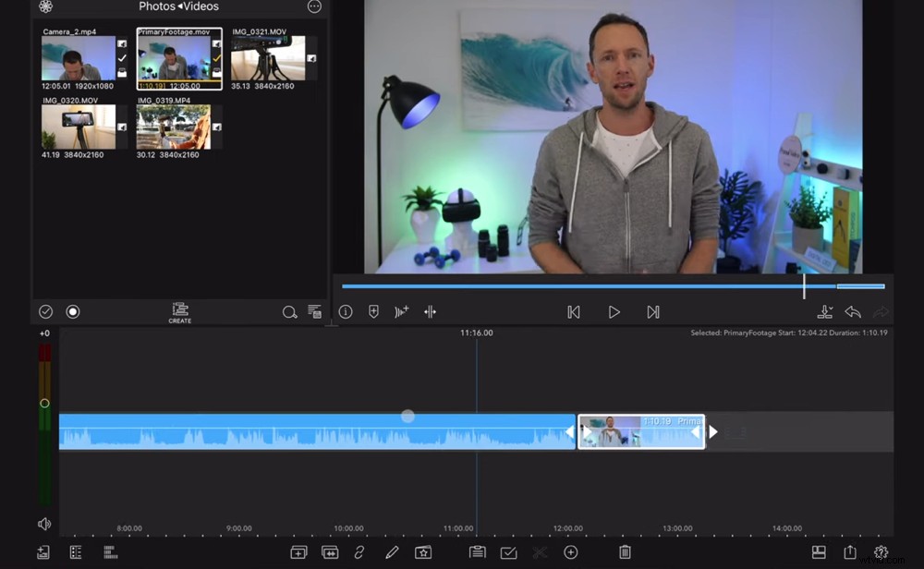This screenshot has width=924, height=569.
Task: Select the clipboard paste tool
Action: (477, 551)
